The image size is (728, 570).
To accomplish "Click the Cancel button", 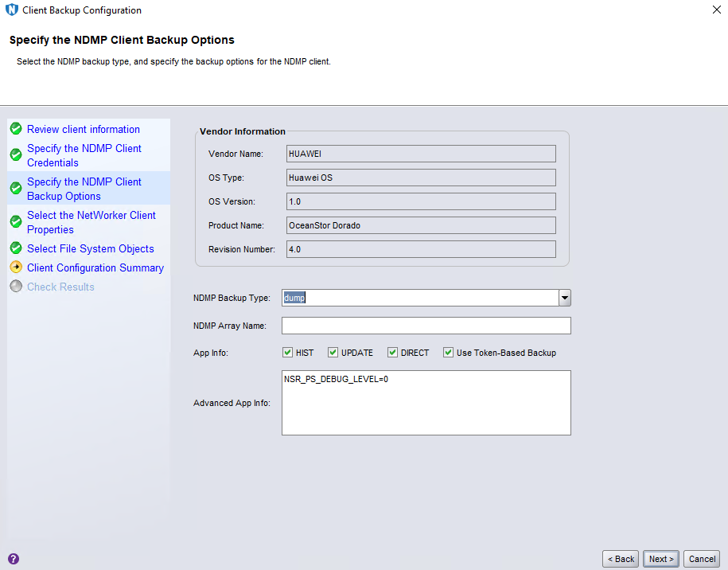I will pos(702,559).
